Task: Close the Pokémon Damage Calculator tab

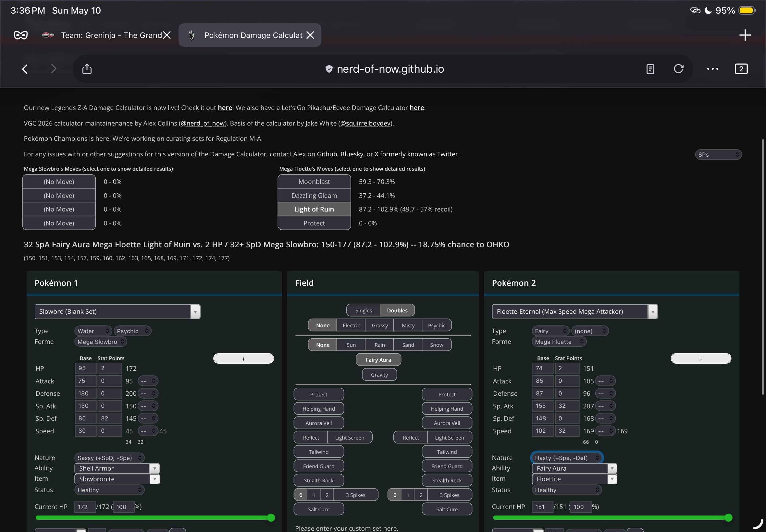Action: point(310,35)
